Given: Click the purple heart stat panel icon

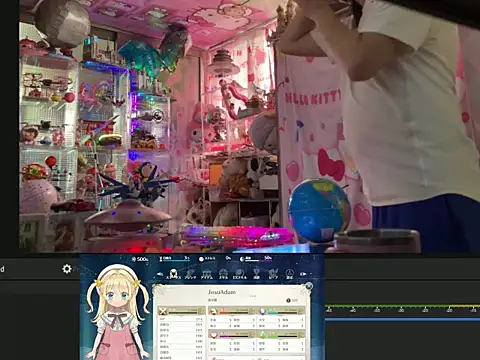Looking at the screenshot, I should coord(213,334).
